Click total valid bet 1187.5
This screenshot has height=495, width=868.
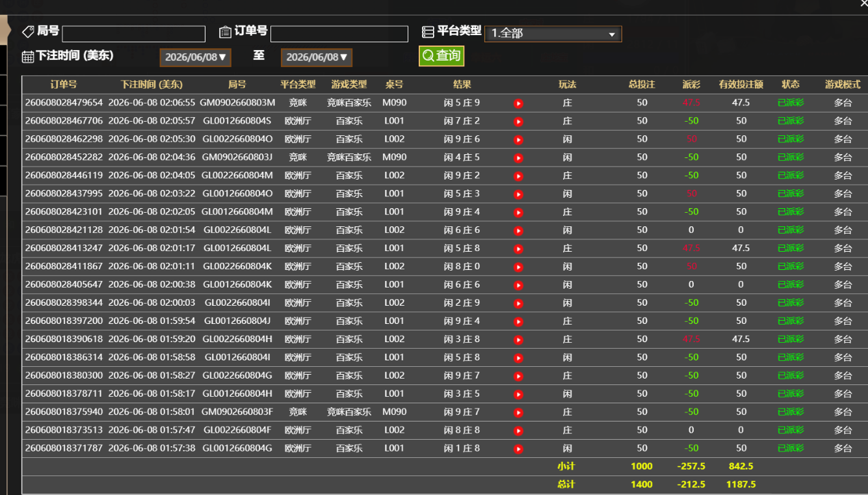(741, 485)
